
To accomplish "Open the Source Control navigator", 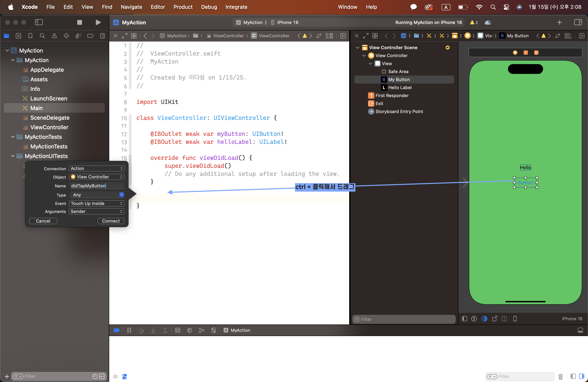I will (x=18, y=36).
